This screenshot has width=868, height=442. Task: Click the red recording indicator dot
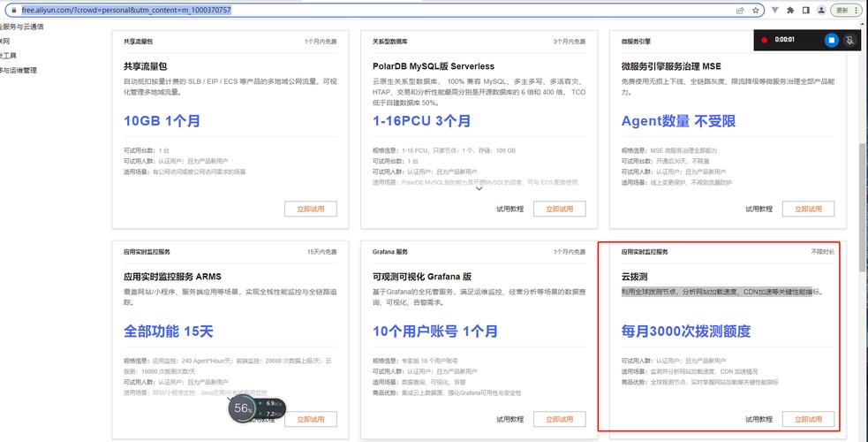tap(765, 40)
